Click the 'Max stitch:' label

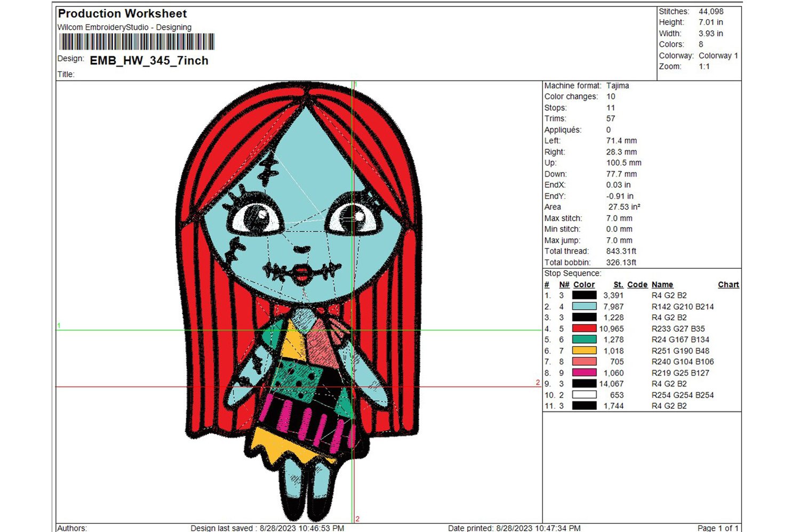coord(563,218)
